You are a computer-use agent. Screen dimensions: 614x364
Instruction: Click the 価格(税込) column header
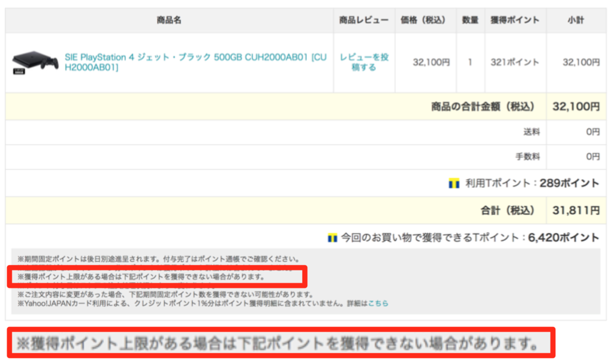(x=425, y=20)
